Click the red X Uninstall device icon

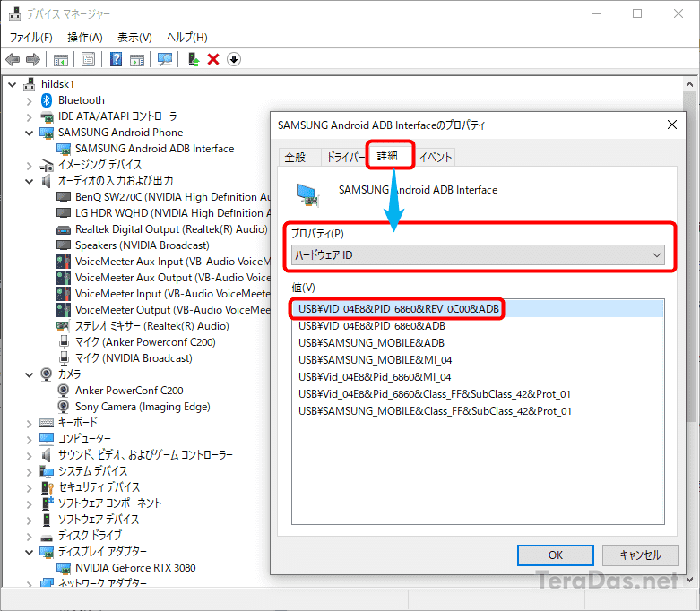(x=213, y=59)
